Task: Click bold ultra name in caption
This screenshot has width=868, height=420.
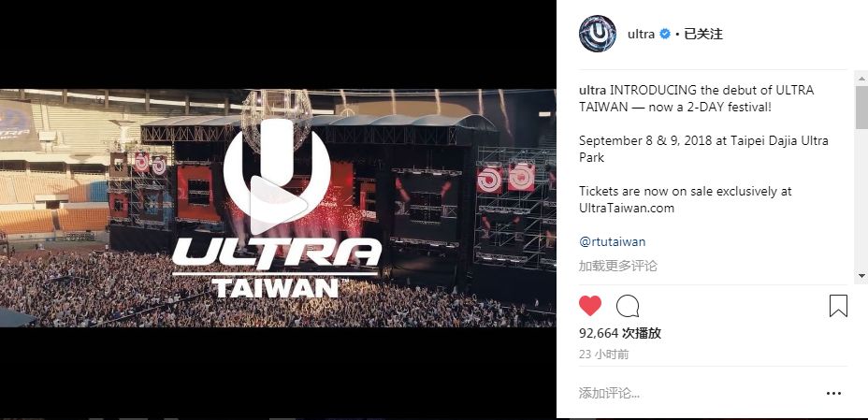Action: pyautogui.click(x=593, y=90)
